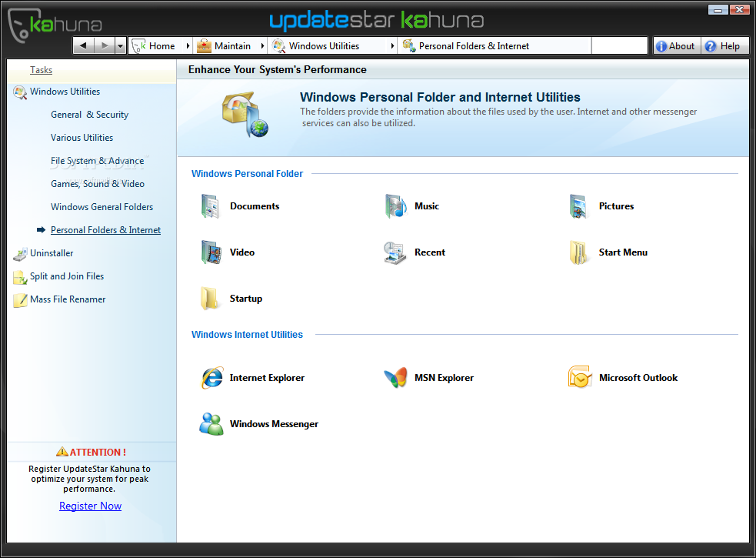The height and width of the screenshot is (558, 756).
Task: Open the Start Menu folder icon
Action: point(578,252)
